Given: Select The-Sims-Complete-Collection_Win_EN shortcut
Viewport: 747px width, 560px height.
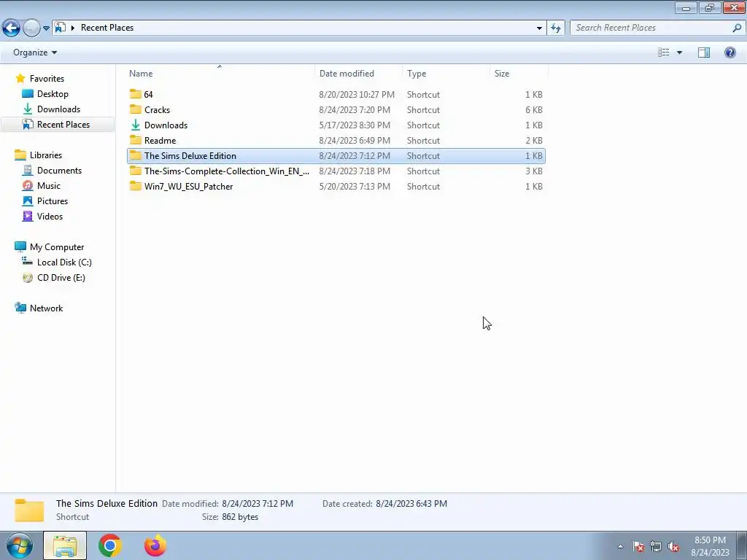Looking at the screenshot, I should 336,171.
